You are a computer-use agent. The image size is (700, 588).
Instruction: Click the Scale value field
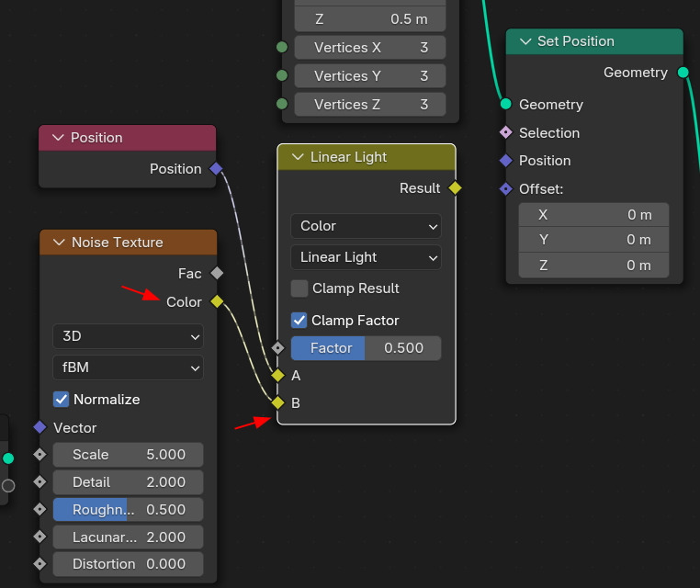pyautogui.click(x=128, y=455)
